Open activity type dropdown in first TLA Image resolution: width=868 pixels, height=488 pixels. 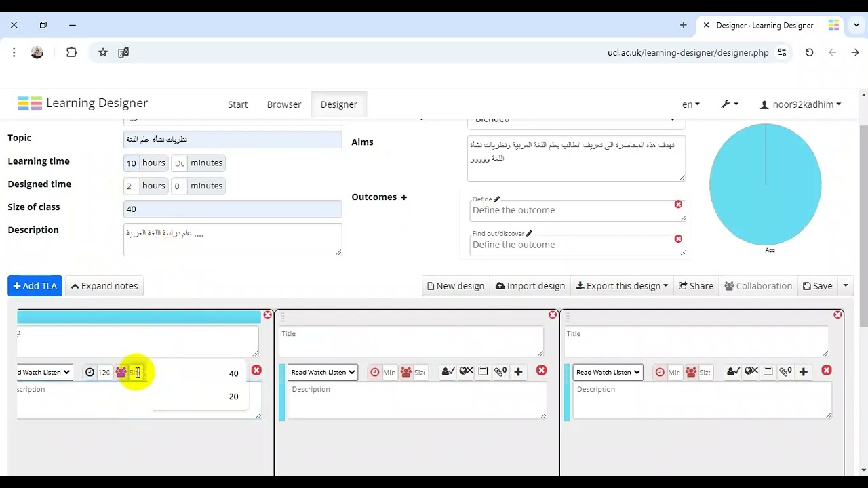coord(45,372)
